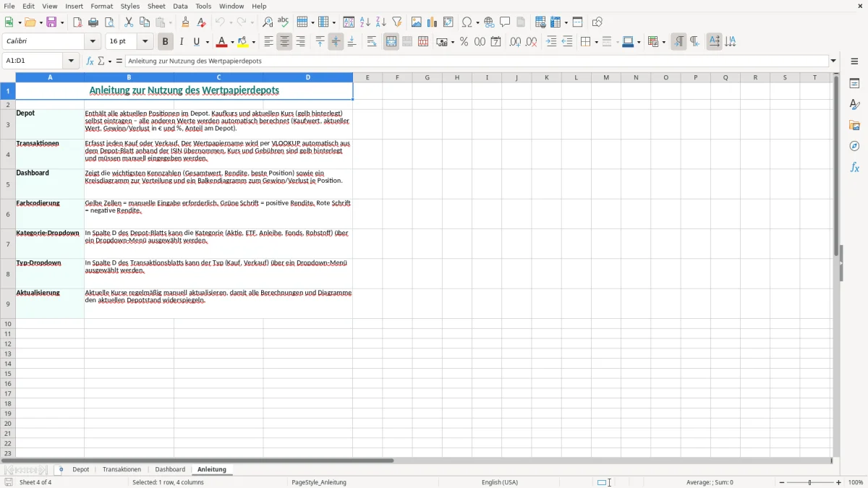Align text left
This screenshot has width=868, height=488.
[268, 42]
